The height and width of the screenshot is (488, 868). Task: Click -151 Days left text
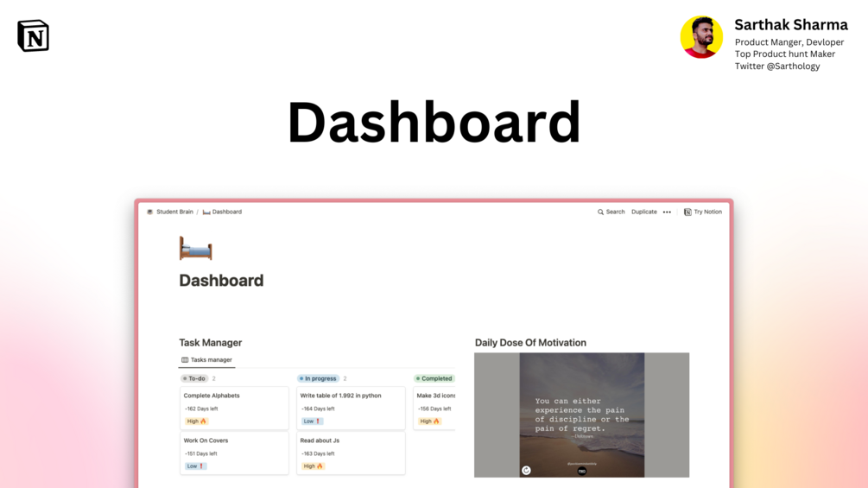click(x=201, y=453)
